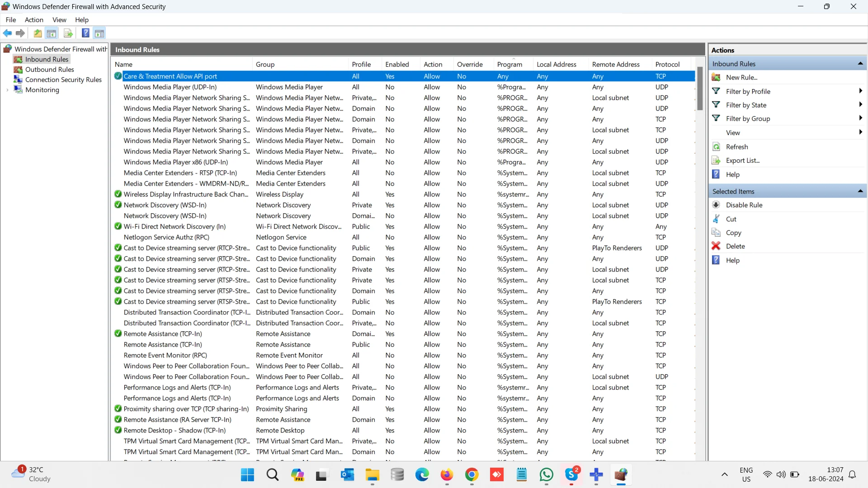This screenshot has width=868, height=488.
Task: Open the Action menu
Action: coord(34,20)
